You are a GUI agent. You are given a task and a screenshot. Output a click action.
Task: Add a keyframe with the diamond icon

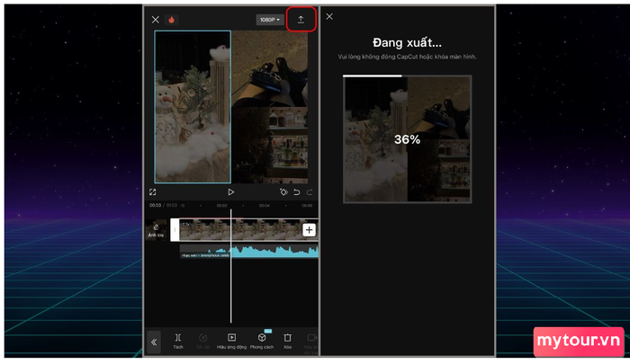click(x=283, y=192)
